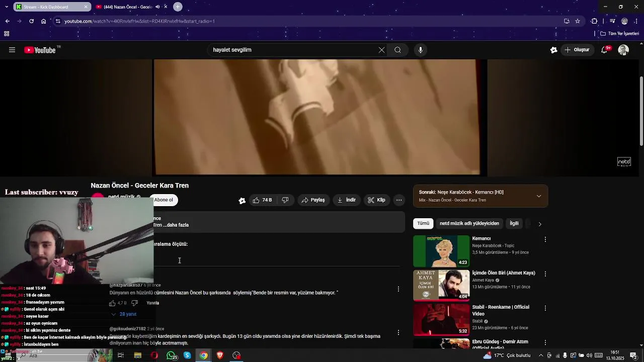
Task: Switch to Stream - Kick Dashboard tab
Action: (x=52, y=7)
